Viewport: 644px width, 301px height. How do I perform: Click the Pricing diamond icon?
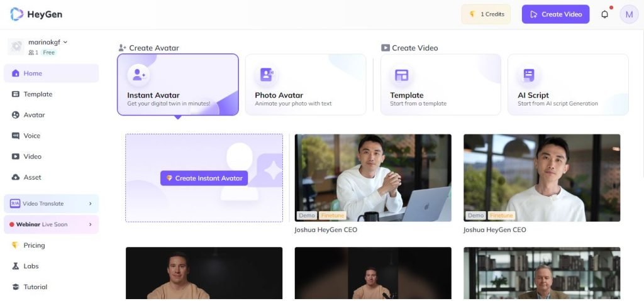pos(16,245)
